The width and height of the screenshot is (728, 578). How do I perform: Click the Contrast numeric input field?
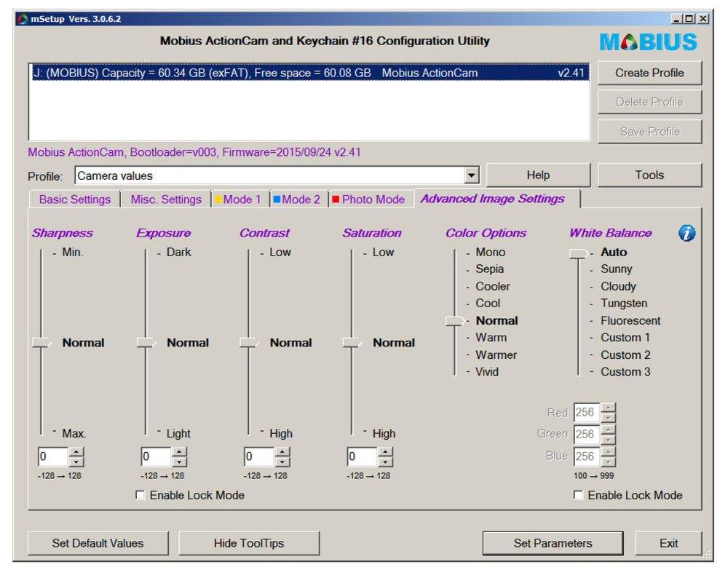coord(259,456)
